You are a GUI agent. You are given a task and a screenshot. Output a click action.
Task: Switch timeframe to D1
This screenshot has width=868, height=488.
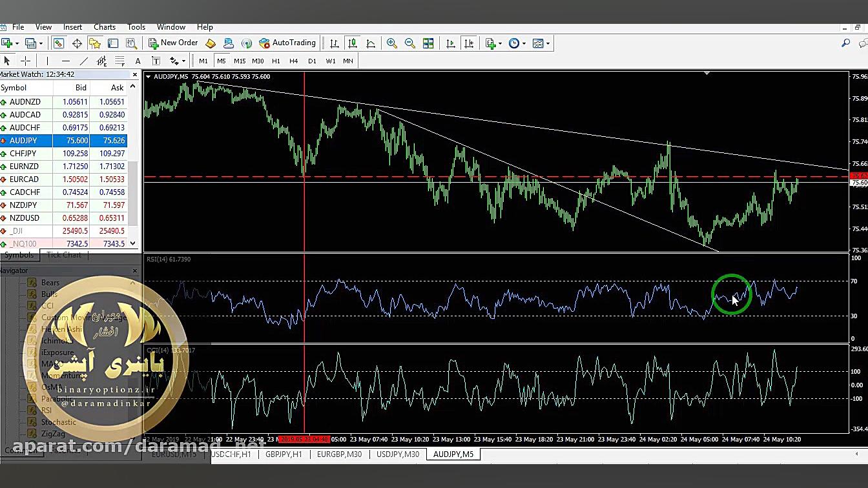[x=312, y=61]
